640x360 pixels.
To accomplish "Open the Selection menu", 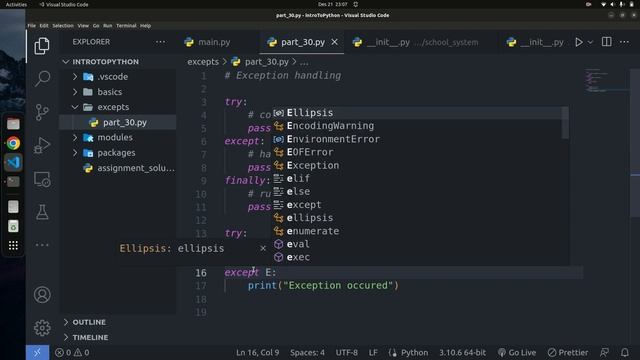I will (x=63, y=25).
